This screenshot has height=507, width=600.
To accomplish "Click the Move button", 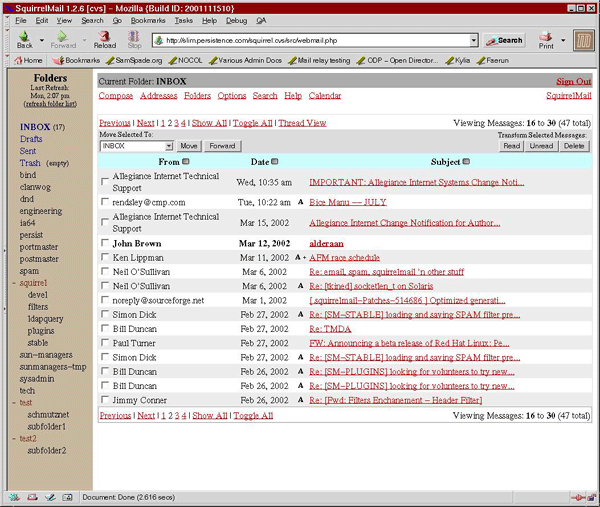I will pyautogui.click(x=189, y=146).
